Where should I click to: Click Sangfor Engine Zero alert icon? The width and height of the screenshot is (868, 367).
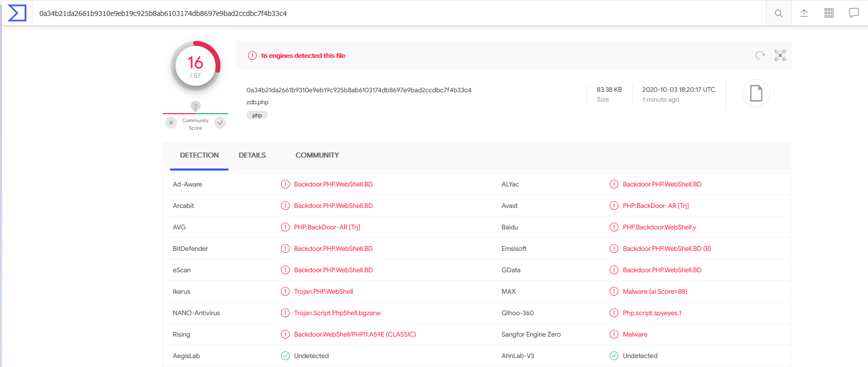tap(614, 334)
